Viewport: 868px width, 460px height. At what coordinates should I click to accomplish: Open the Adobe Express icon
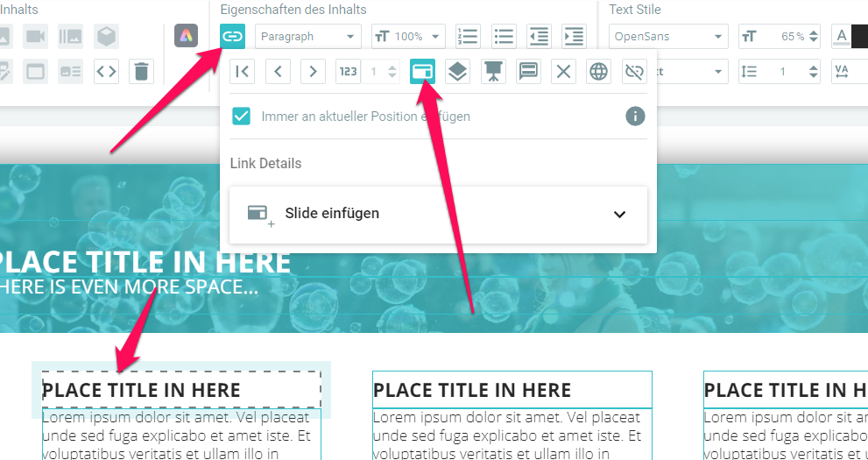click(x=186, y=37)
